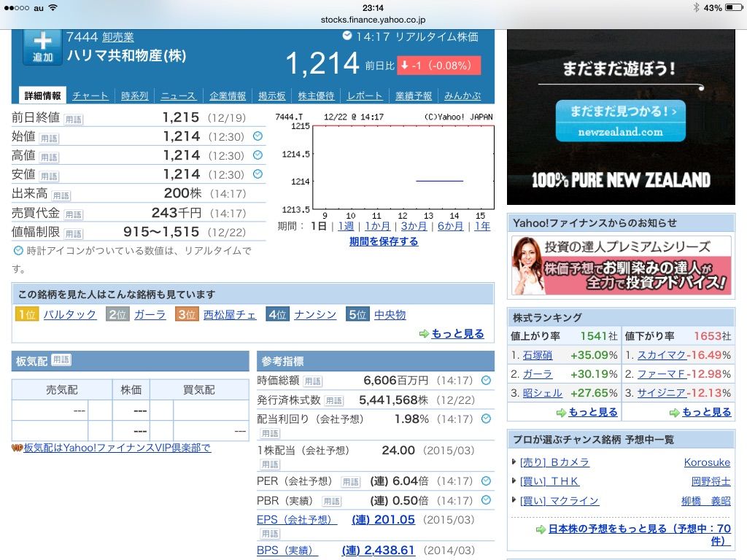The width and height of the screenshot is (747, 560).
Task: Open the 用語 glossary icon beside 出来高
Action: click(61, 195)
